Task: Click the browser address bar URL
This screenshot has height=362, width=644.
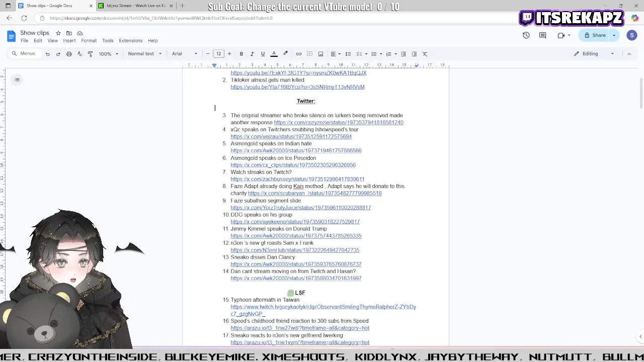Action: tap(161, 18)
